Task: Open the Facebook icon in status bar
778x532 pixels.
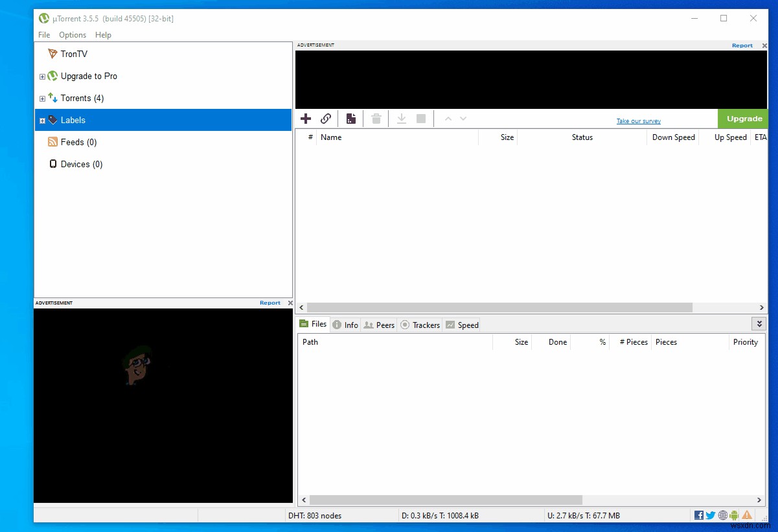Action: [699, 515]
